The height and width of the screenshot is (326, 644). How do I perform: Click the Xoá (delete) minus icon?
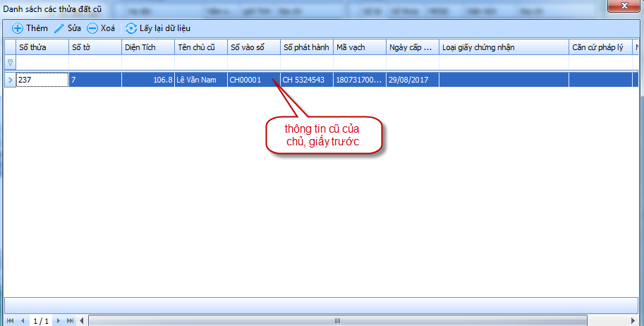click(92, 29)
